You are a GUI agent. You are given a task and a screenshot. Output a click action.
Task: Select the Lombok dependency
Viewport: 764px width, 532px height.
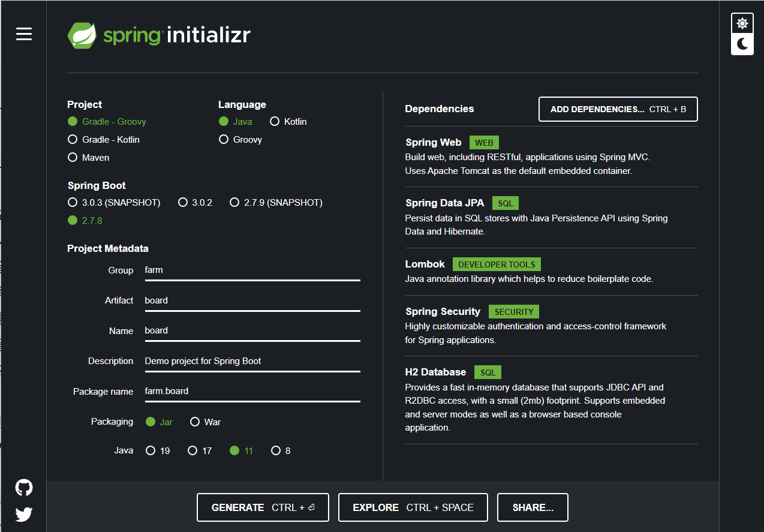tap(552, 271)
